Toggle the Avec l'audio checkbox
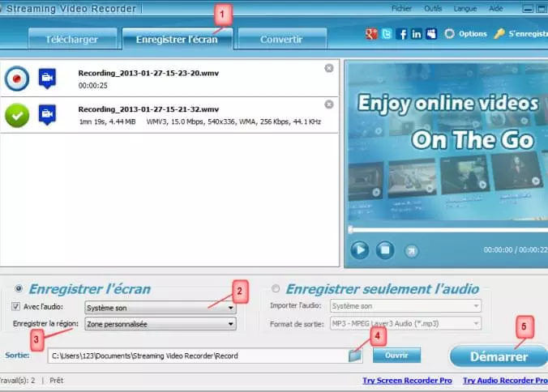548x392 pixels. (x=15, y=306)
